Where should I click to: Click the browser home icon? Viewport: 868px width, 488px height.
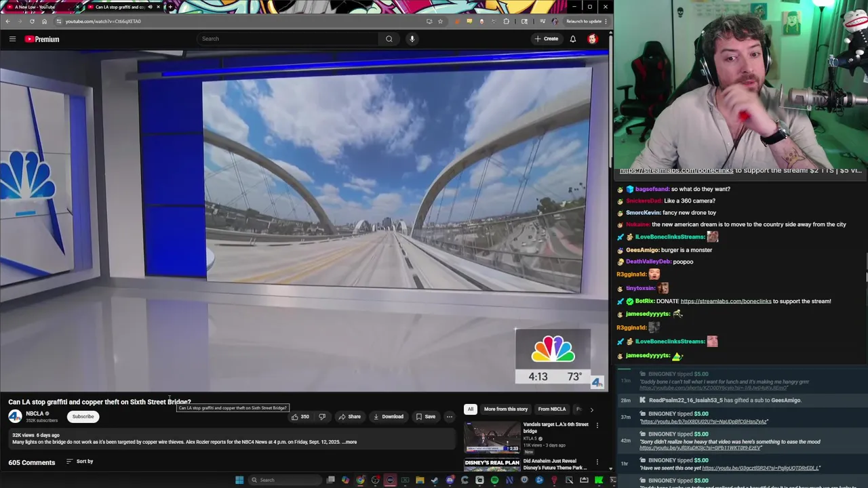point(44,21)
